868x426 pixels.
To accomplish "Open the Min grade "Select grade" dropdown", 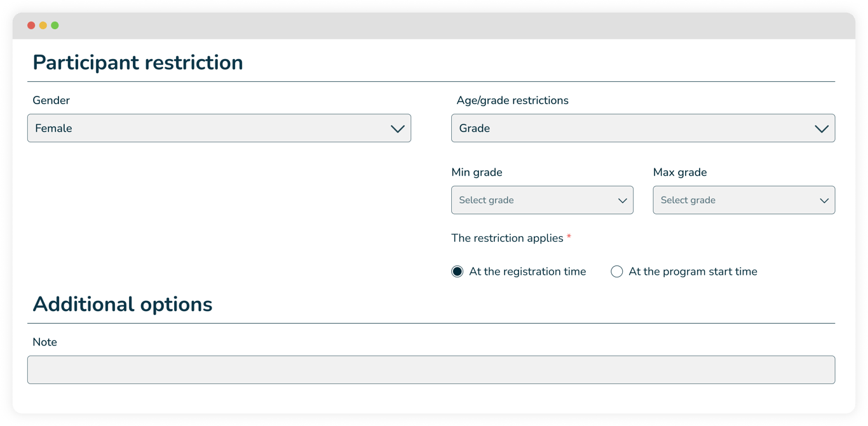I will (x=534, y=200).
